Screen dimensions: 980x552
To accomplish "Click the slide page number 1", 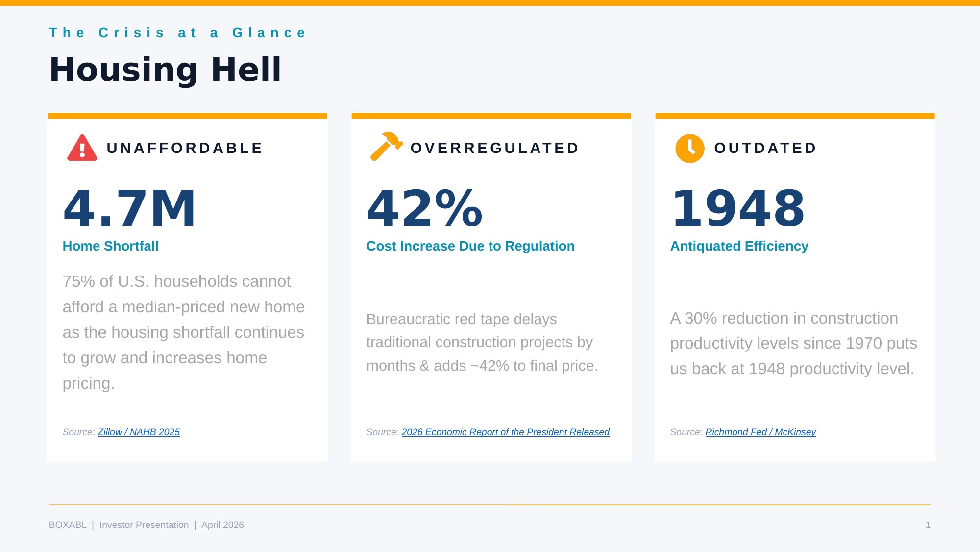I will point(928,525).
